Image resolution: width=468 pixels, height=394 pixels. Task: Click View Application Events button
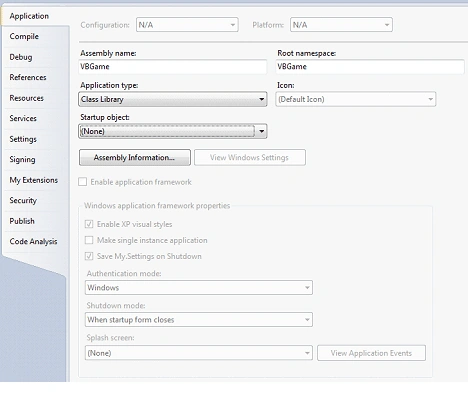[x=371, y=353]
